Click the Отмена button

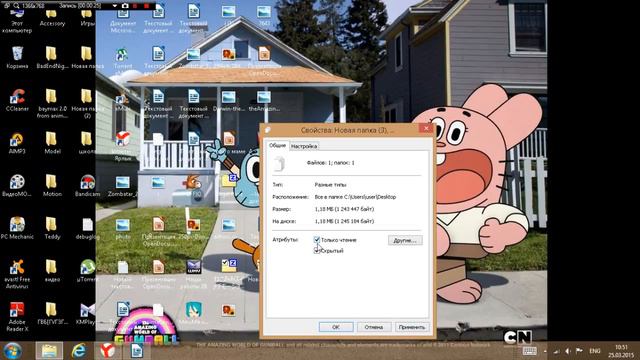[373, 327]
